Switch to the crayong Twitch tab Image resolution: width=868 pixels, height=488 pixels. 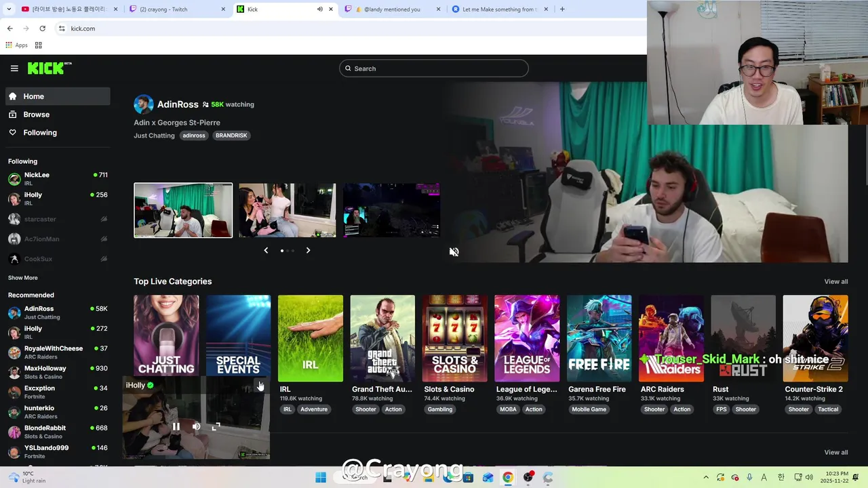[x=176, y=9]
